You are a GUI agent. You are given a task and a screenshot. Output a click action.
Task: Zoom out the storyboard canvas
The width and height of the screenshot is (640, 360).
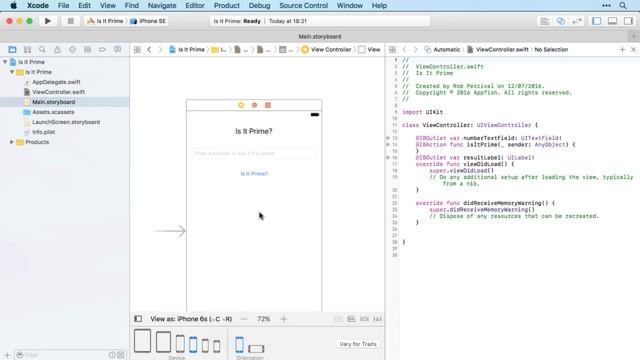coord(244,319)
